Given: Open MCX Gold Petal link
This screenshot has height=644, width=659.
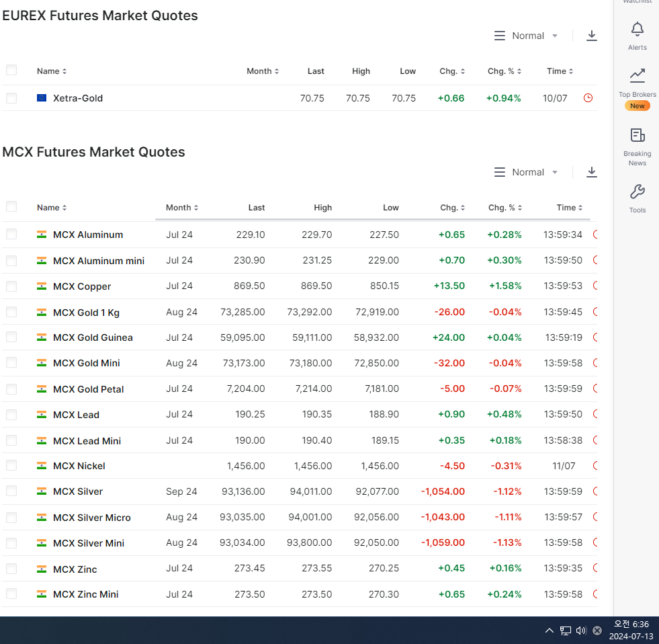Looking at the screenshot, I should pyautogui.click(x=88, y=389).
